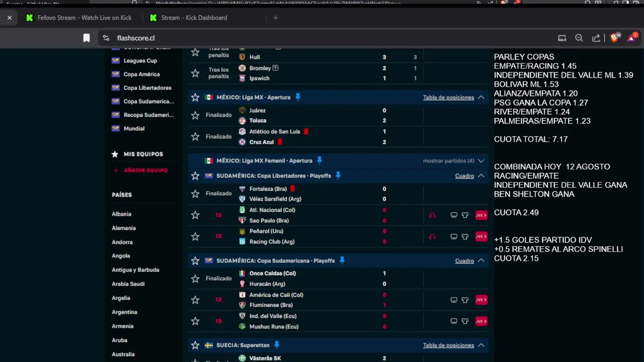
Task: Select Copa América in the sidebar
Action: click(141, 74)
